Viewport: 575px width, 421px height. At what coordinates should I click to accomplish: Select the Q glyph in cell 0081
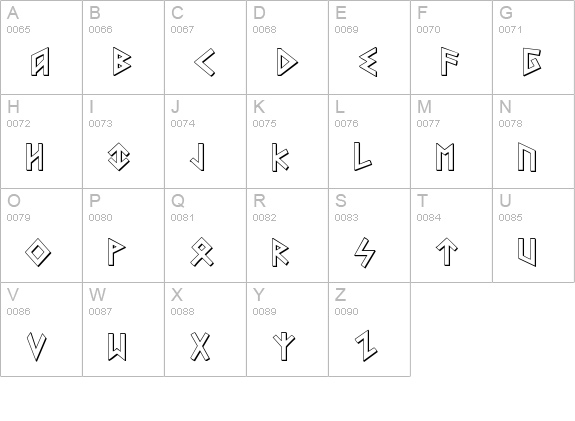tap(202, 252)
